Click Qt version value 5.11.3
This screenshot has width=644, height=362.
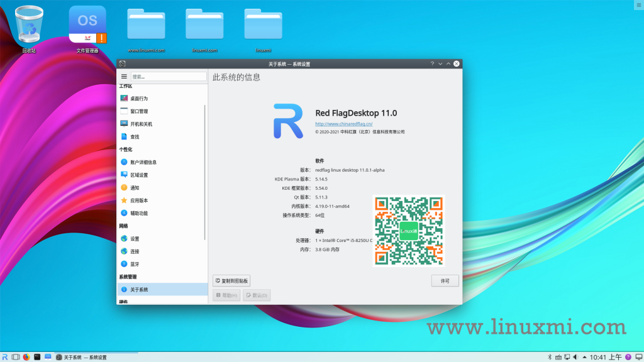321,197
